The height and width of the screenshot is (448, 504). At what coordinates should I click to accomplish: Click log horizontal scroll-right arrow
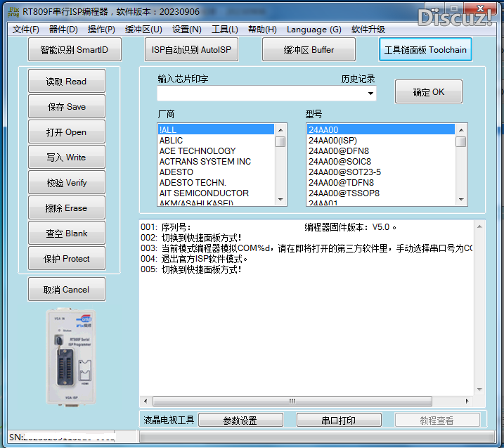pos(467,401)
